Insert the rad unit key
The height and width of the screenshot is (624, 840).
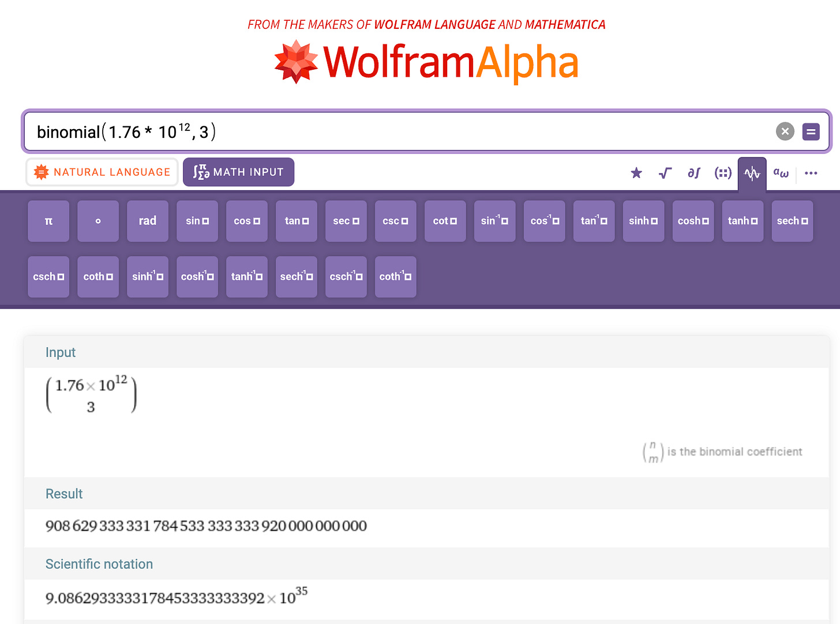click(148, 221)
